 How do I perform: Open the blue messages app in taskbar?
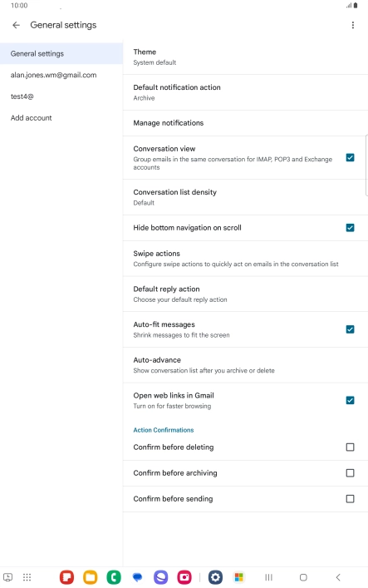138,577
